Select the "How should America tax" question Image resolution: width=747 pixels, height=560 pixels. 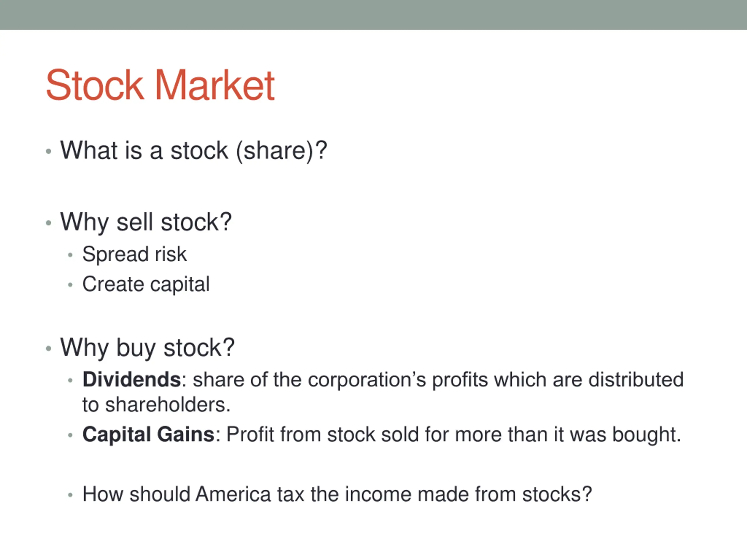point(337,494)
